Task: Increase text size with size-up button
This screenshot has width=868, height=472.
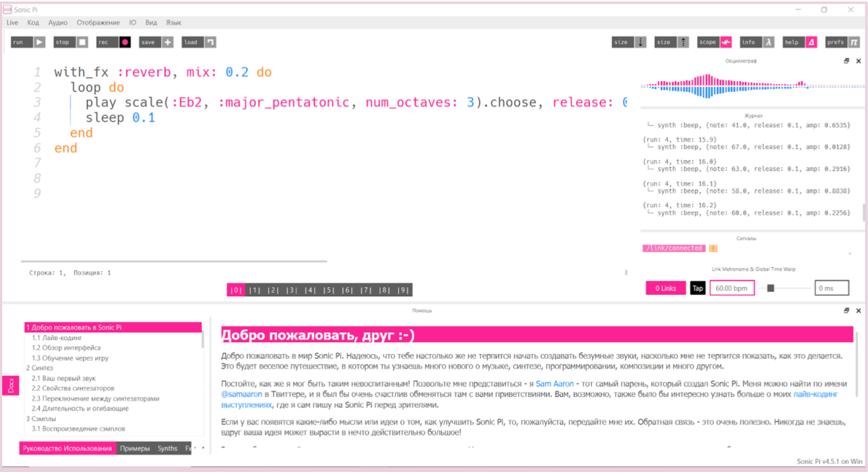Action: coord(672,42)
